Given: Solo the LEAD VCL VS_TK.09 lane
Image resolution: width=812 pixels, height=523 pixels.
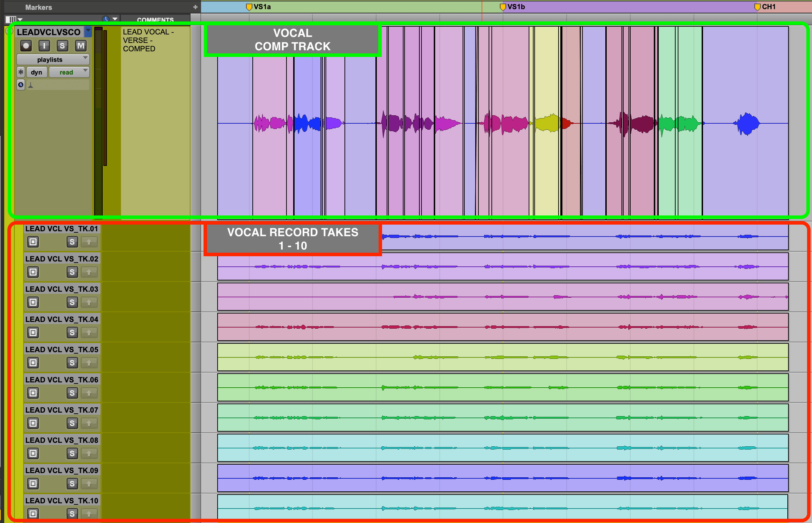Looking at the screenshot, I should [72, 484].
